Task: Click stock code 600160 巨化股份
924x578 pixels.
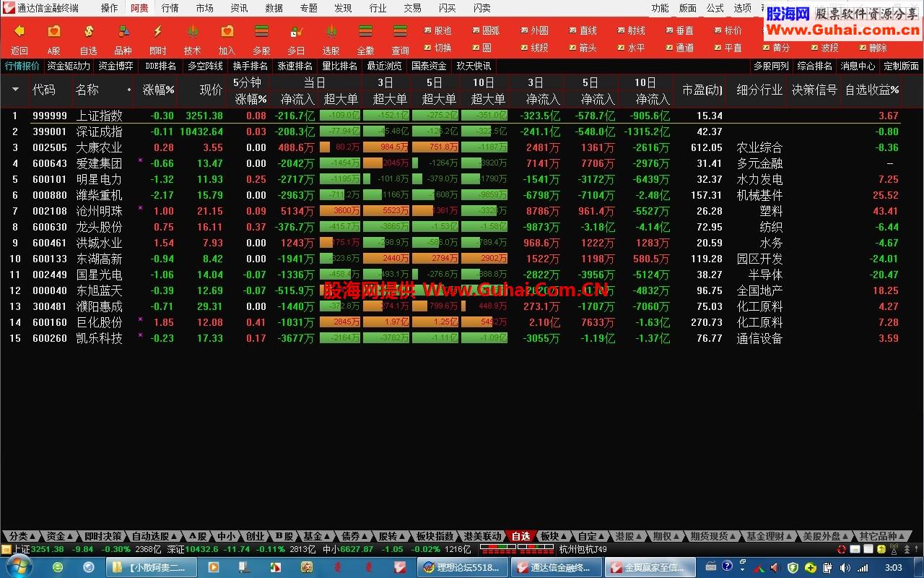Action: tap(50, 322)
